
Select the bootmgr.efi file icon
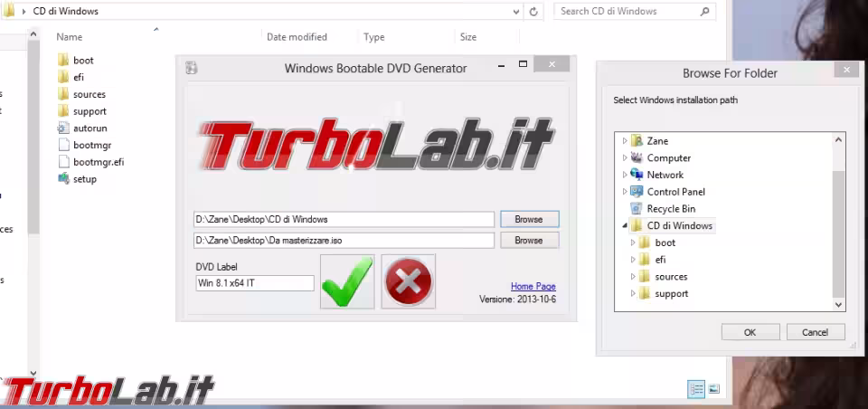(63, 162)
